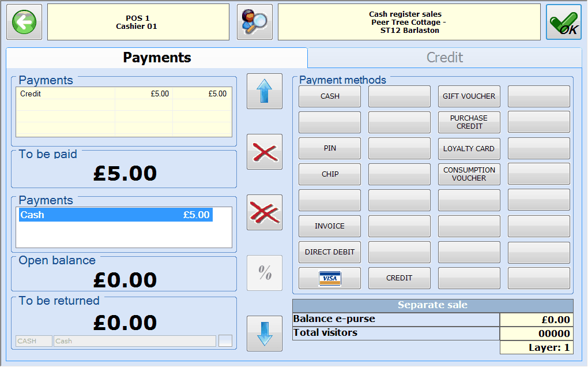588x367 pixels.
Task: Open the Payments tab
Action: point(157,58)
